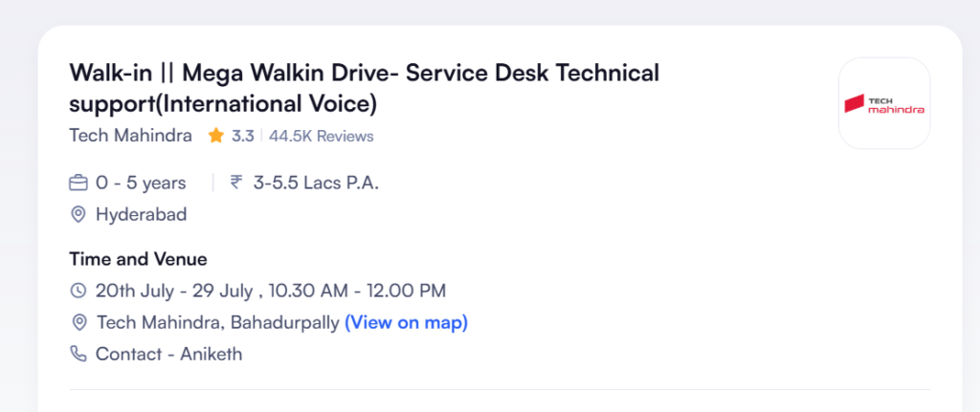Viewport: 980px width, 412px height.
Task: Click the briefcase experience icon
Action: [x=78, y=184]
